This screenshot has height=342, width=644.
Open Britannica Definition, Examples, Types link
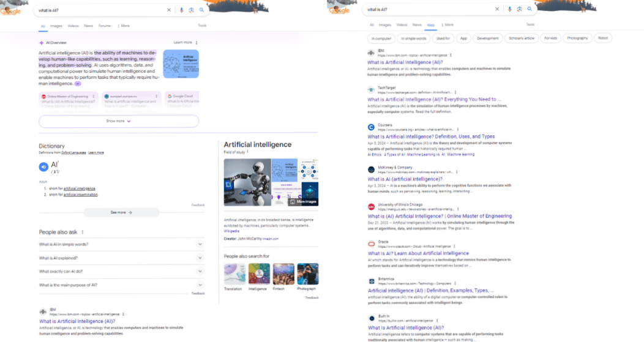(430, 290)
